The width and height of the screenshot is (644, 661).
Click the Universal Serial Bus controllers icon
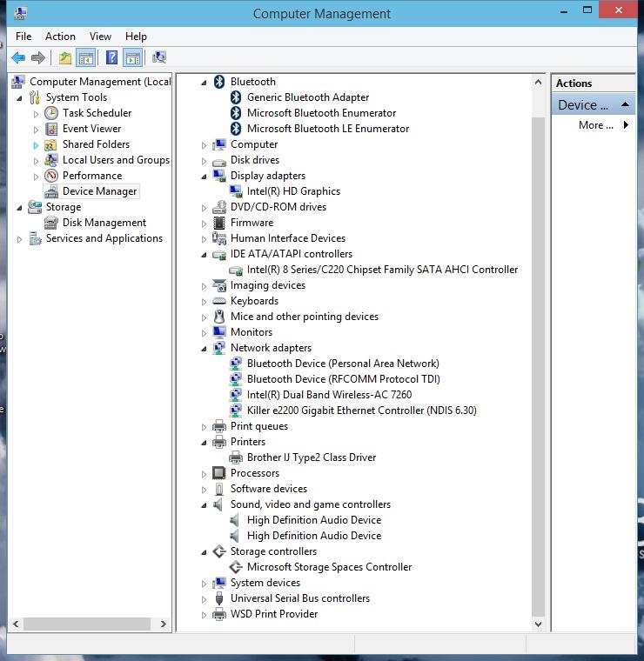[x=219, y=598]
